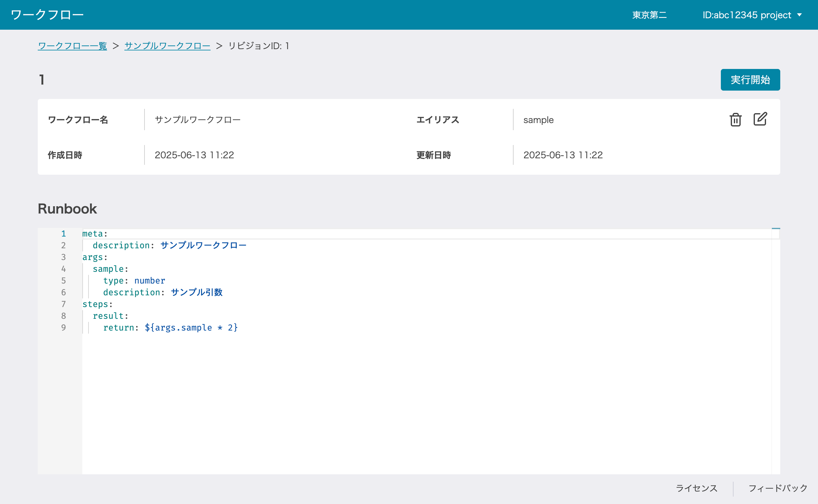This screenshot has width=818, height=504.
Task: Click the revision title '1'
Action: [x=42, y=80]
